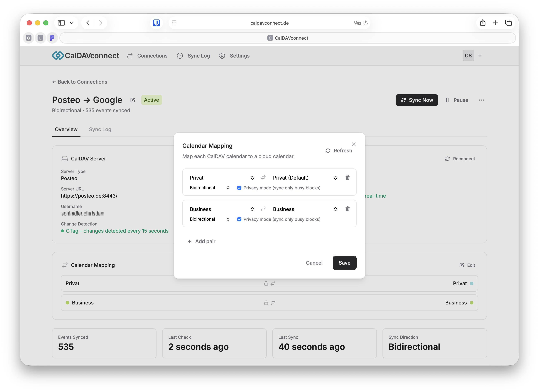Delete the Privat calendar mapping pair
The width and height of the screenshot is (539, 392).
[x=347, y=178]
